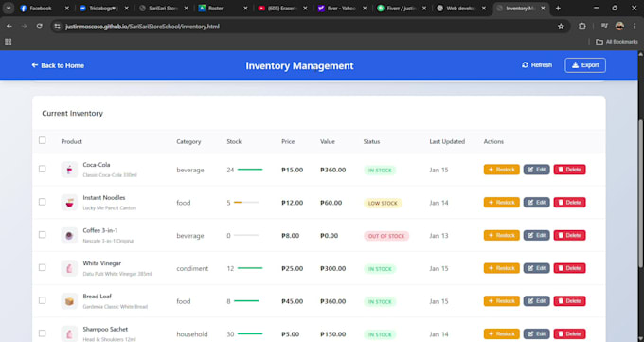644x342 pixels.
Task: Focus the browser address bar URL
Action: (x=142, y=27)
